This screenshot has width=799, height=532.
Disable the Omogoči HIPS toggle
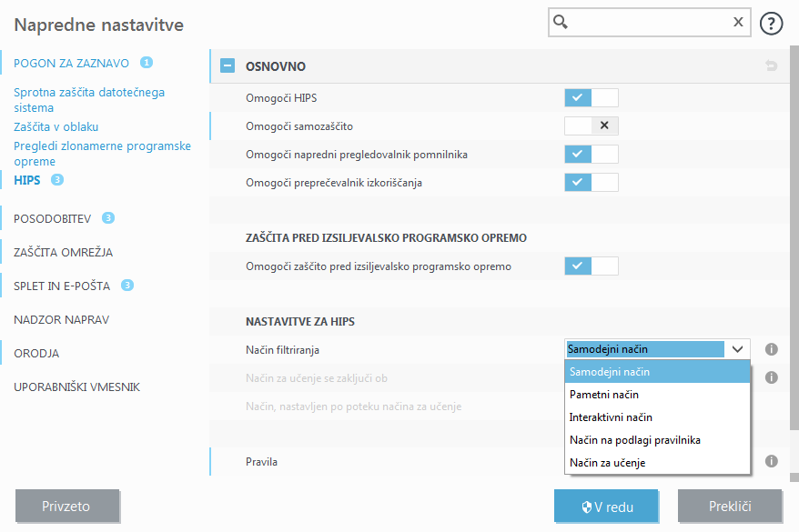591,97
